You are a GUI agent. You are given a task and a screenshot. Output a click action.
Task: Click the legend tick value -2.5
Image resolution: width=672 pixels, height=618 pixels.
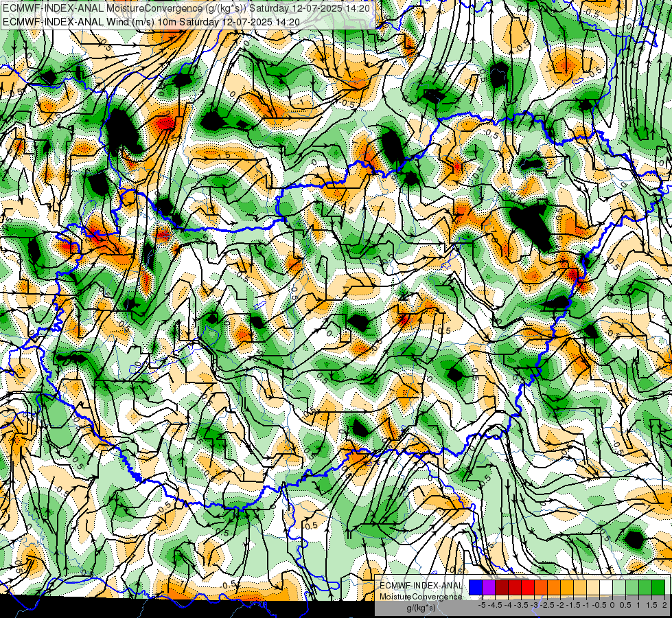pos(547,605)
